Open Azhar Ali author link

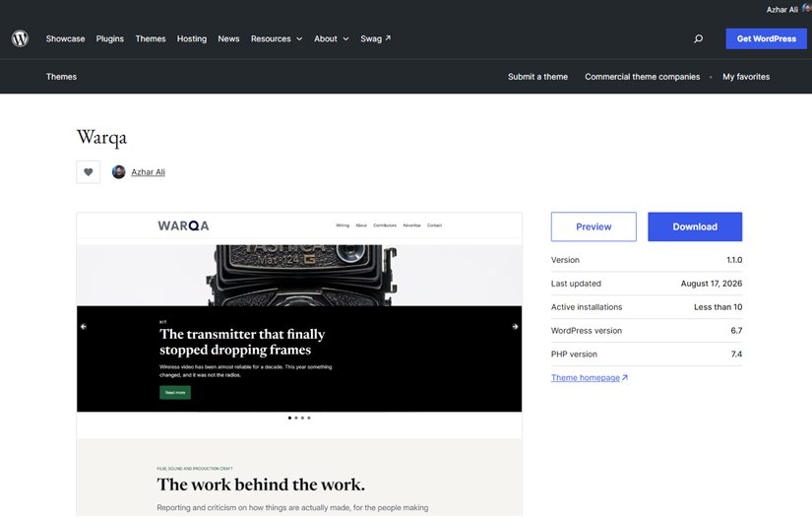(148, 172)
